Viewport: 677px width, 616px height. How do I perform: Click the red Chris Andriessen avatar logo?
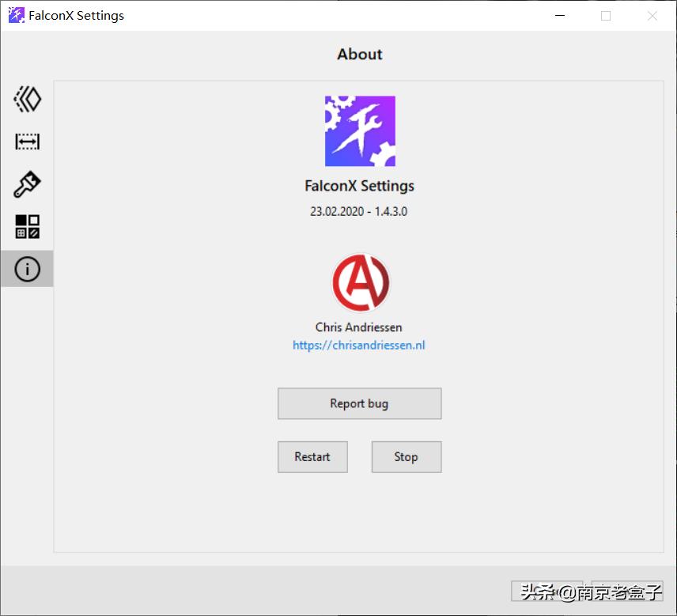361,283
